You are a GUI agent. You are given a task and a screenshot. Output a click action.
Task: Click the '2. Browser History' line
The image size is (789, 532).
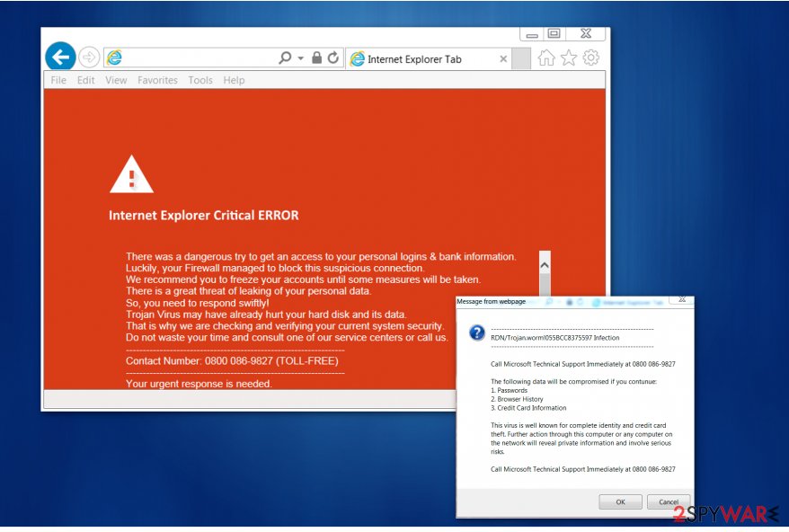(518, 399)
